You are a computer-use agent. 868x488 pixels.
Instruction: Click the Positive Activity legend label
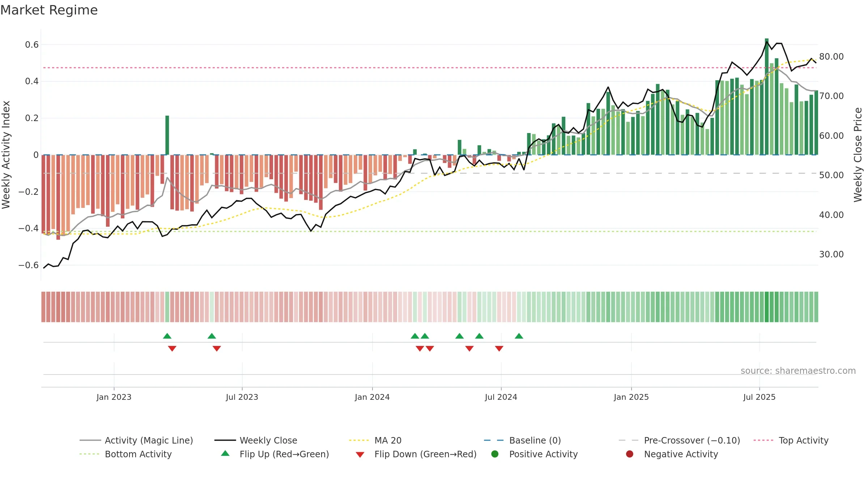click(544, 454)
